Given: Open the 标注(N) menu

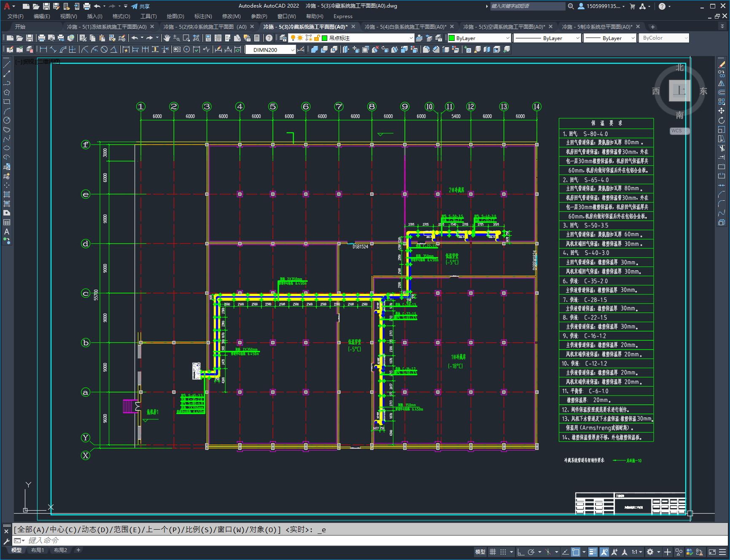Looking at the screenshot, I should tap(203, 16).
